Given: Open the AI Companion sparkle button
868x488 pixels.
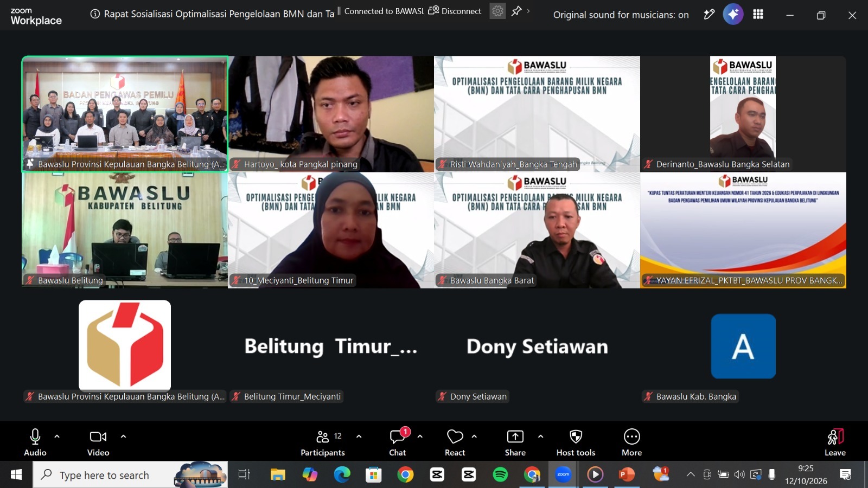Looking at the screenshot, I should point(733,15).
